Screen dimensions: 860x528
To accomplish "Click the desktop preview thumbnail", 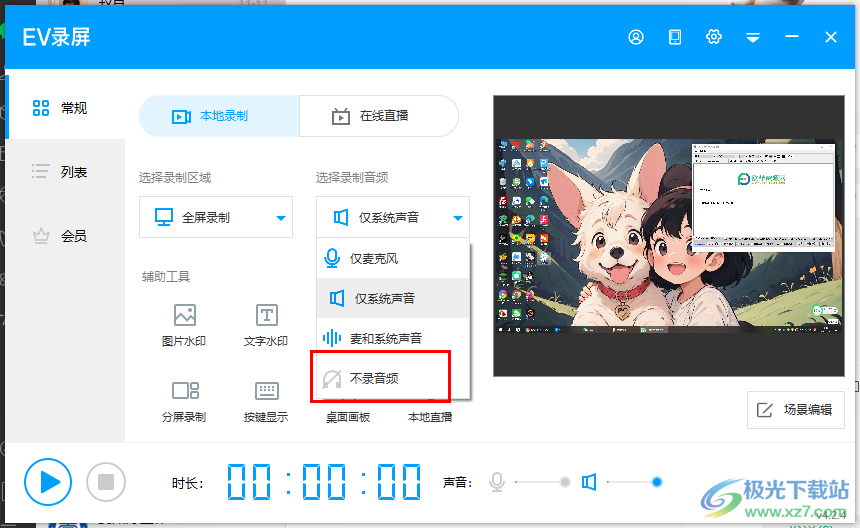I will click(x=669, y=236).
